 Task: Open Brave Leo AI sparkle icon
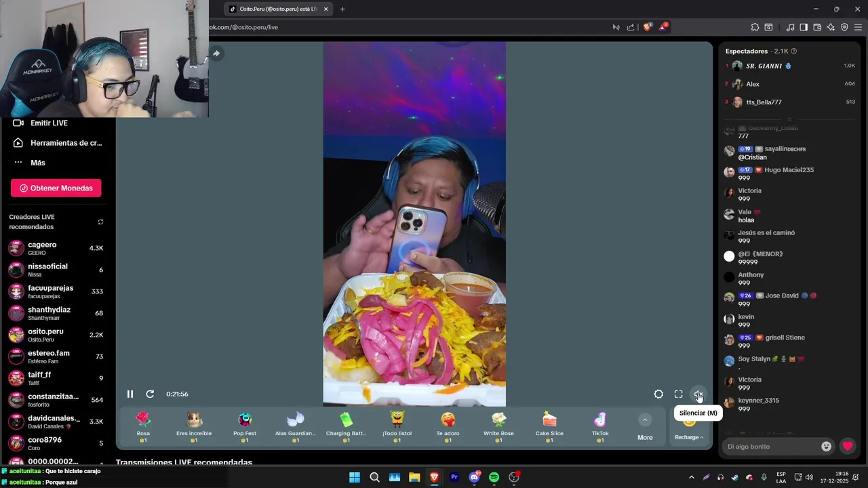coord(831,27)
